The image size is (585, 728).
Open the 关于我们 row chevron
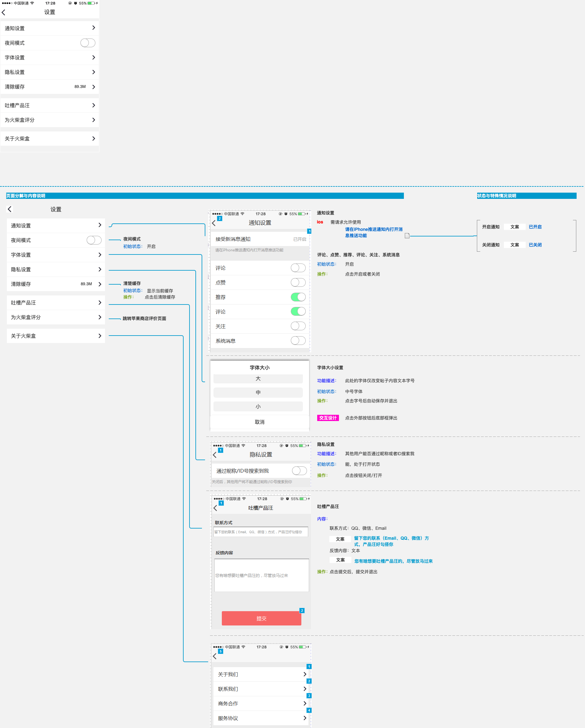[x=305, y=674]
